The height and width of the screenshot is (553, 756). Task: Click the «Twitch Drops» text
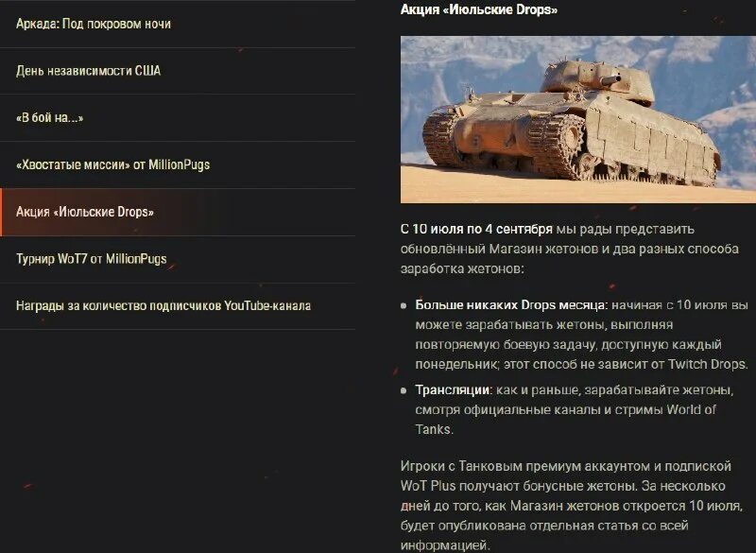tap(707, 365)
